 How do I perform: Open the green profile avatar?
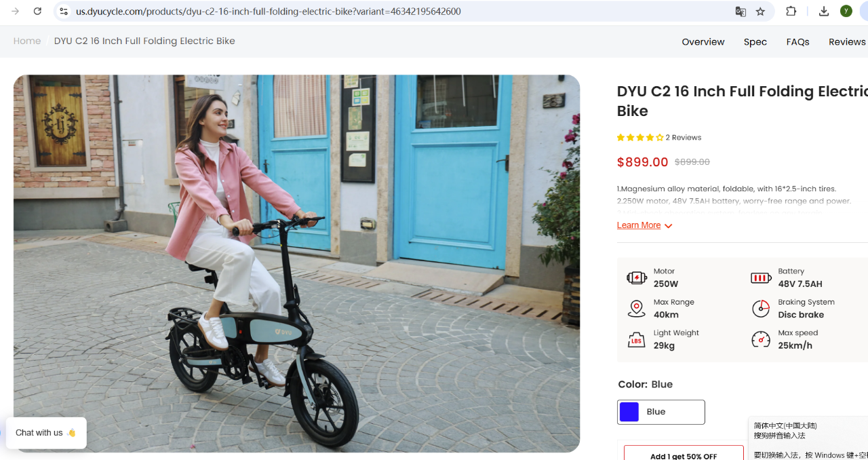pyautogui.click(x=846, y=11)
